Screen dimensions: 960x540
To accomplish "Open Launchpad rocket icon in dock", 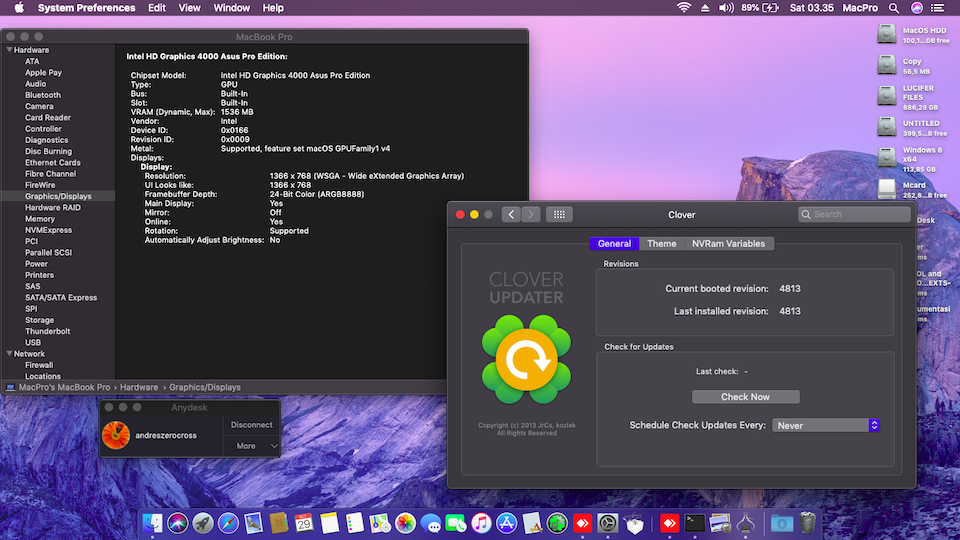I will pos(203,523).
